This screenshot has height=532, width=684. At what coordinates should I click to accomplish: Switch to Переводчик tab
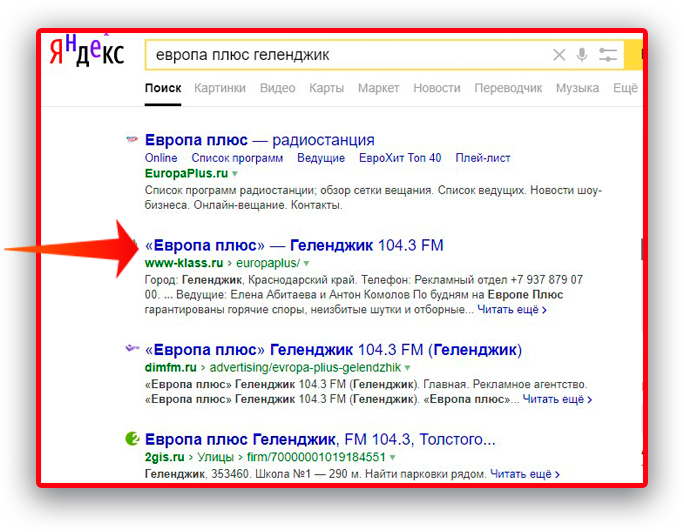click(x=508, y=88)
